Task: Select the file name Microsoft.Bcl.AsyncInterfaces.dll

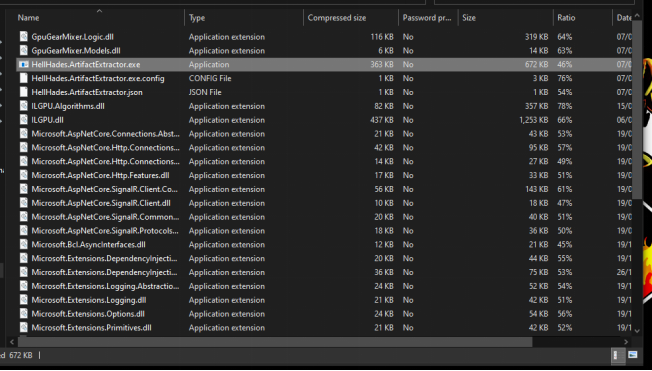Action: [x=88, y=245]
